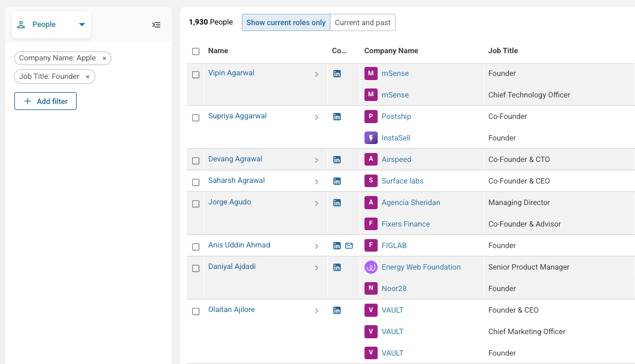The height and width of the screenshot is (364, 635).
Task: Open the Surface labs company link
Action: (403, 181)
